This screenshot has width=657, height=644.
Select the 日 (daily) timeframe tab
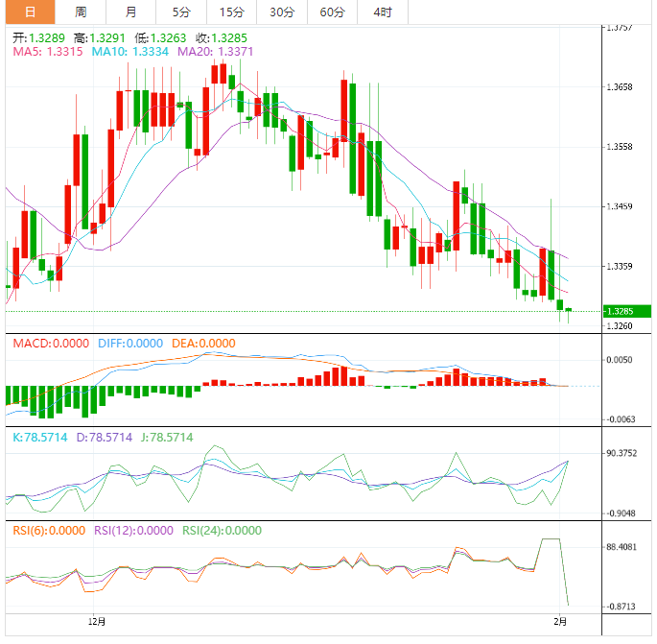tap(30, 12)
